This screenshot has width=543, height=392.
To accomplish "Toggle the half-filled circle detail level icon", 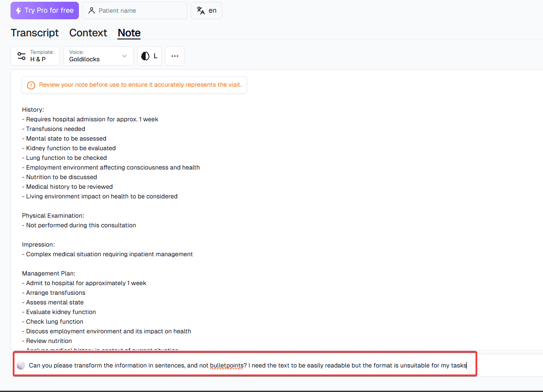I will 146,56.
